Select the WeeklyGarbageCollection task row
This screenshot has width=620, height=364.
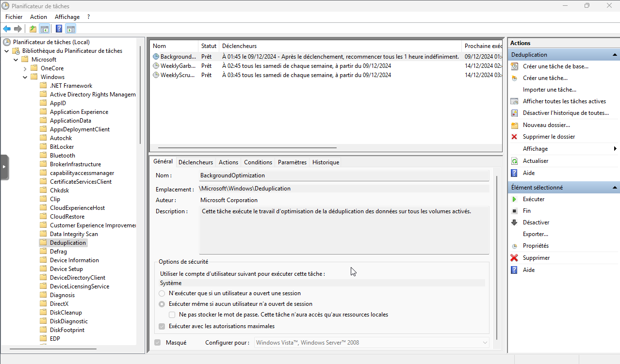(178, 66)
